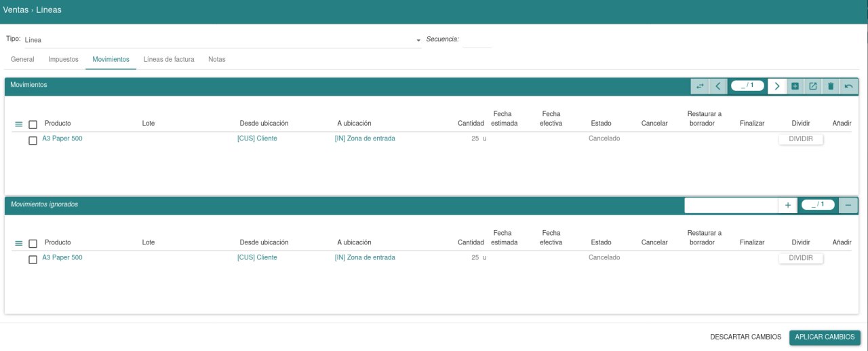The width and height of the screenshot is (868, 351).
Task: Sort by Cantidad column in Movimientos
Action: pyautogui.click(x=471, y=124)
